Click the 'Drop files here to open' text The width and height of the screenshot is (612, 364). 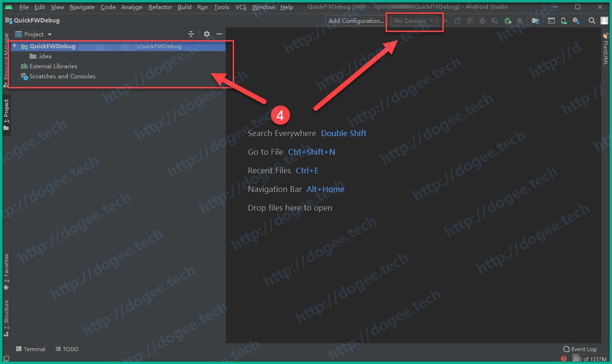click(x=290, y=208)
